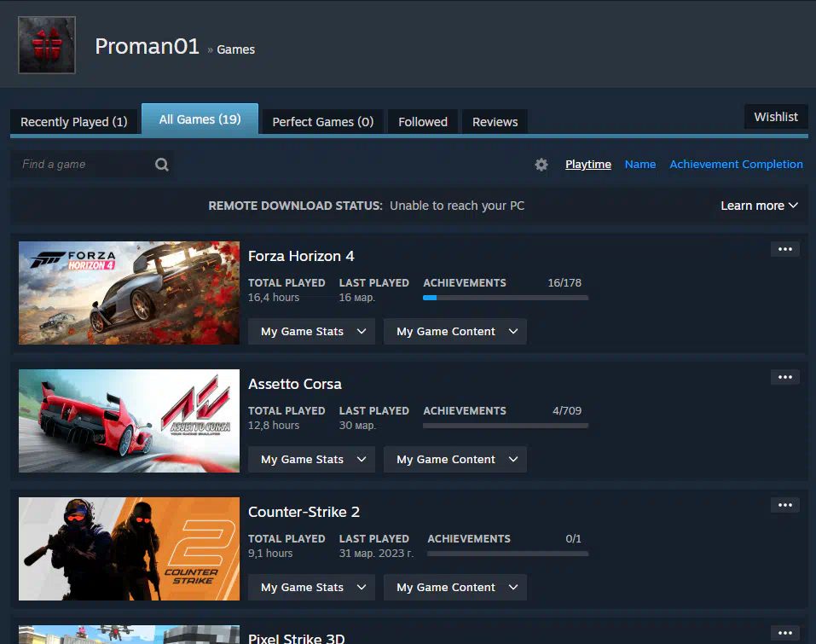Click the Games breadcrumb text
The height and width of the screenshot is (644, 816).
tap(235, 49)
